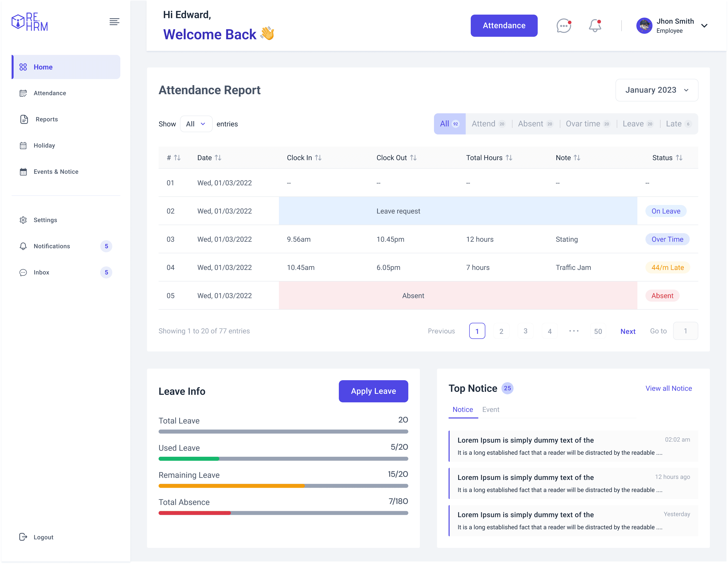The height and width of the screenshot is (564, 728).
Task: Select current page 1 button
Action: click(477, 331)
